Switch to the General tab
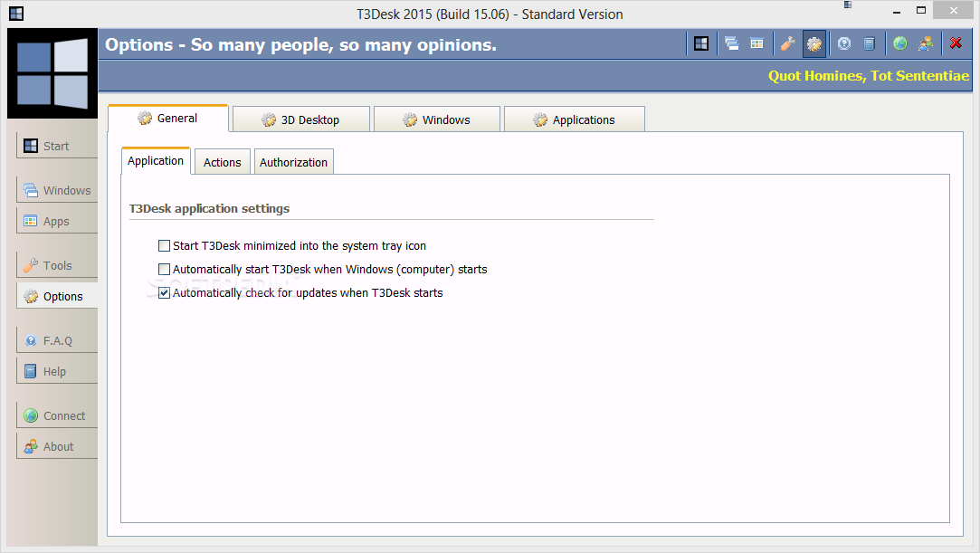980x553 pixels. point(168,118)
